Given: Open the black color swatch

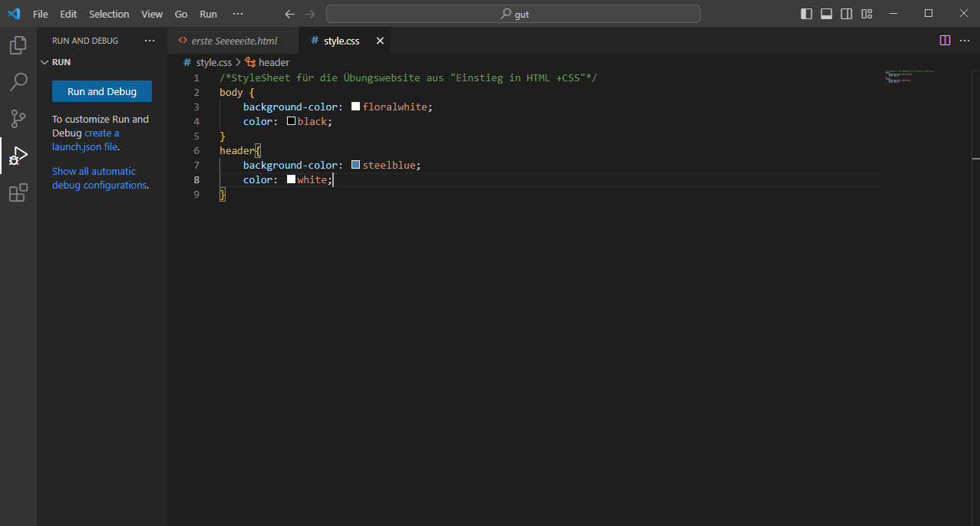Looking at the screenshot, I should tap(291, 121).
